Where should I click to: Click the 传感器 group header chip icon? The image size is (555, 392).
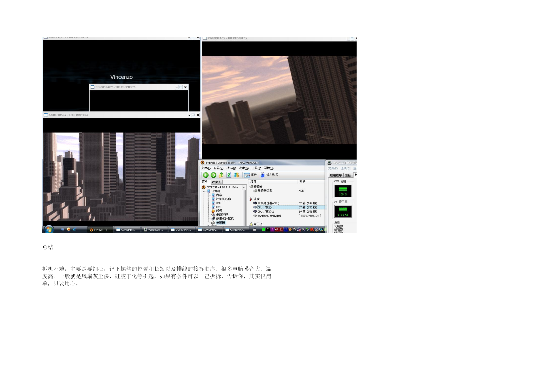point(251,186)
